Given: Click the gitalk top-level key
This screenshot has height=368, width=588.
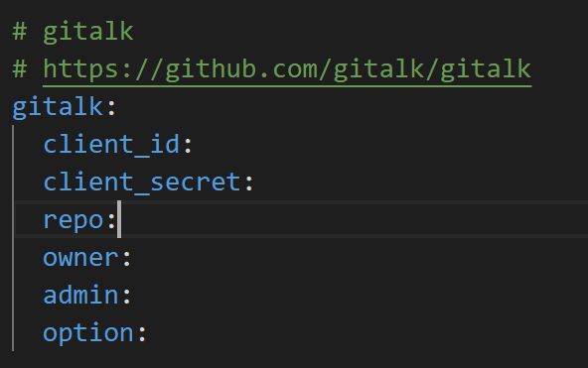Looking at the screenshot, I should 58,108.
